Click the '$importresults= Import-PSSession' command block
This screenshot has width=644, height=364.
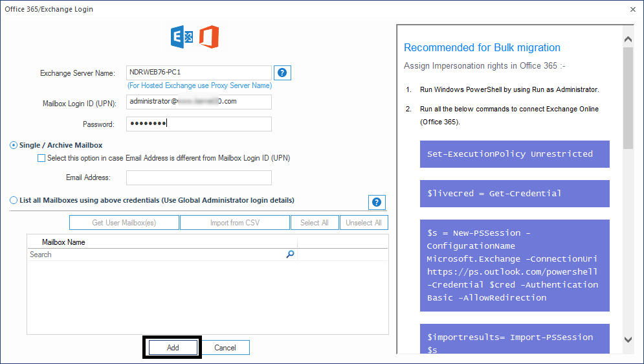pyautogui.click(x=515, y=339)
